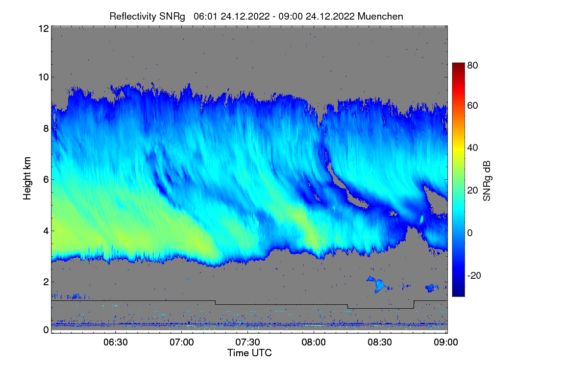Click the 08:00 time tick label
This screenshot has height=392, width=588.
pos(314,343)
